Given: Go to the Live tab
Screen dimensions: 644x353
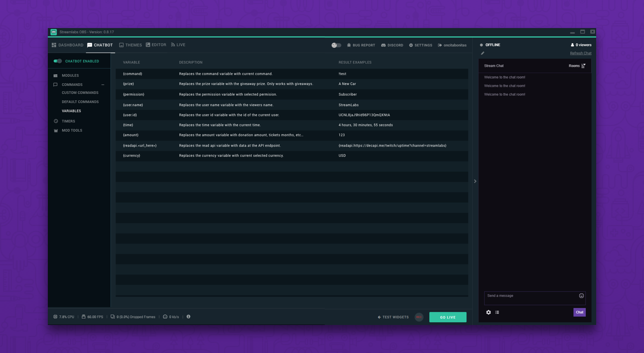Looking at the screenshot, I should coord(178,45).
